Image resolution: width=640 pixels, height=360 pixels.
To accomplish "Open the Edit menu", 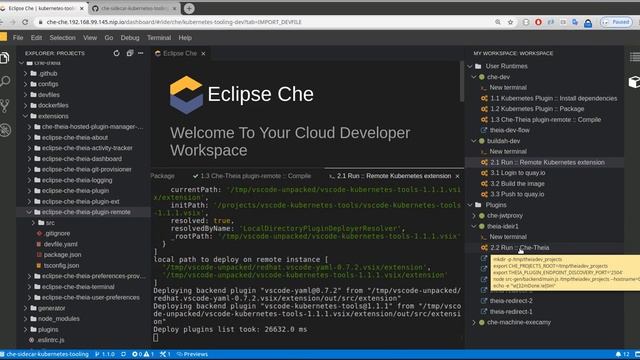I will (36, 38).
